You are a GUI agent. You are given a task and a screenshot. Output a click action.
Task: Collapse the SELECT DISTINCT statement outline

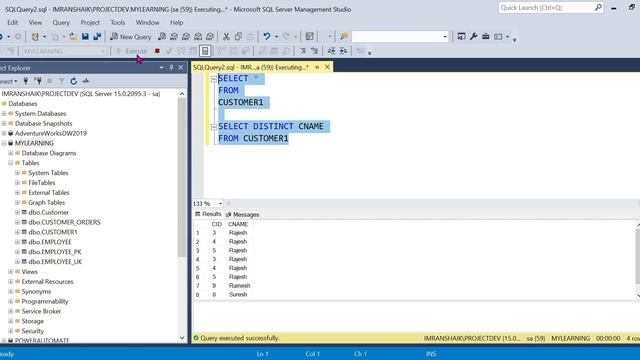tap(213, 127)
